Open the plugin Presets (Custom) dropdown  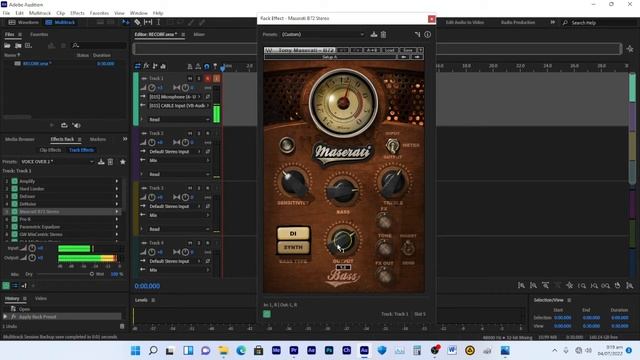tap(322, 35)
